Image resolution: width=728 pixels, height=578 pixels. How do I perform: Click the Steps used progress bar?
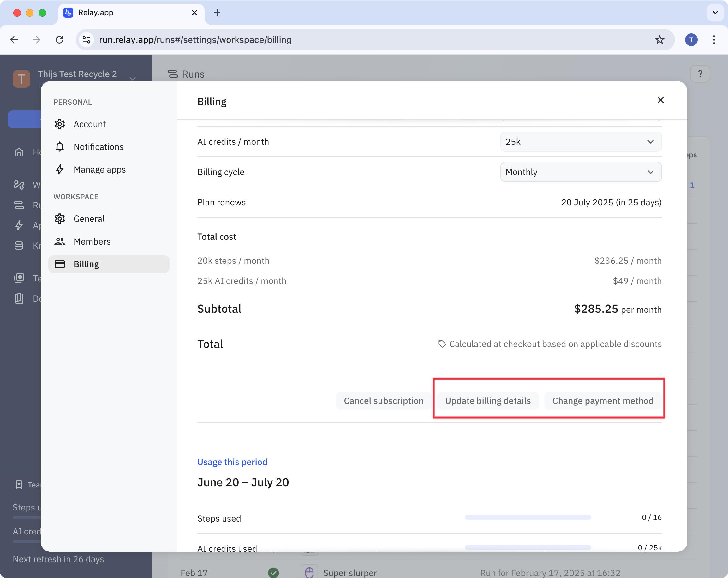coord(528,517)
